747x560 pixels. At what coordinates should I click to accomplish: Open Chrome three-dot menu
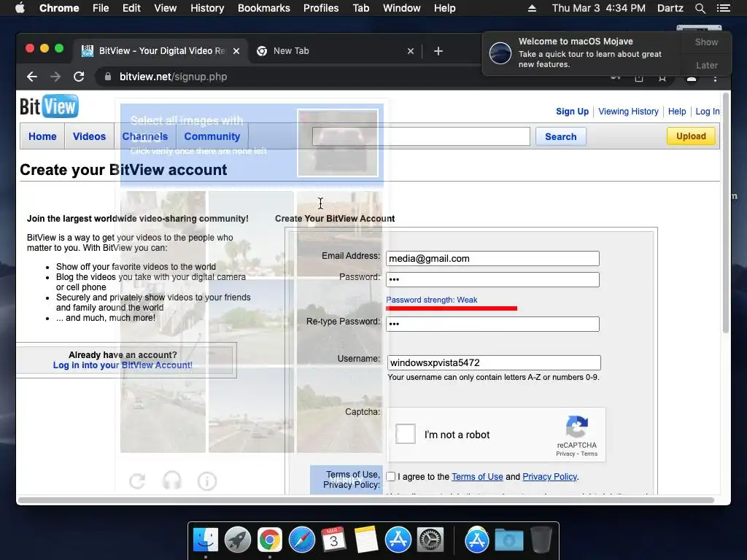click(x=715, y=78)
